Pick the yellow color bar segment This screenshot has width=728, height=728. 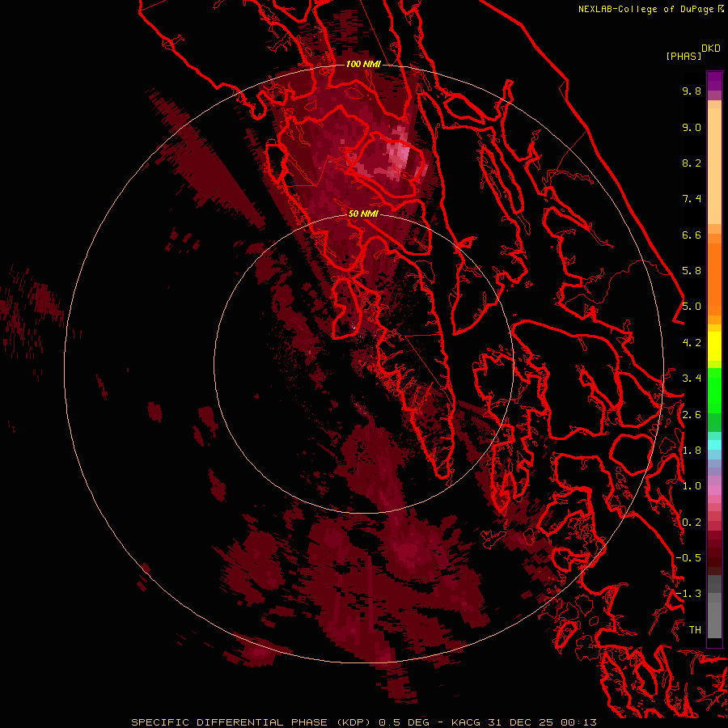714,346
